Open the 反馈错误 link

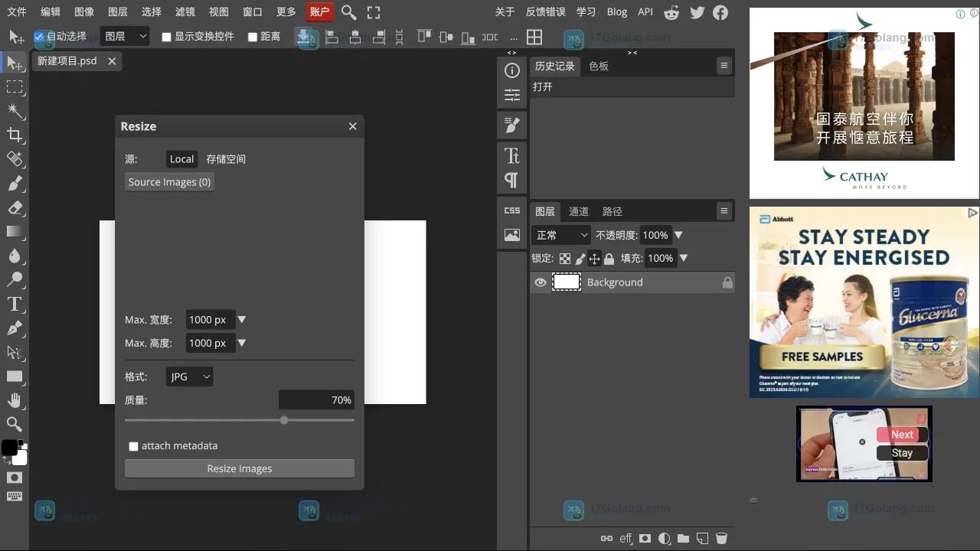tap(546, 12)
